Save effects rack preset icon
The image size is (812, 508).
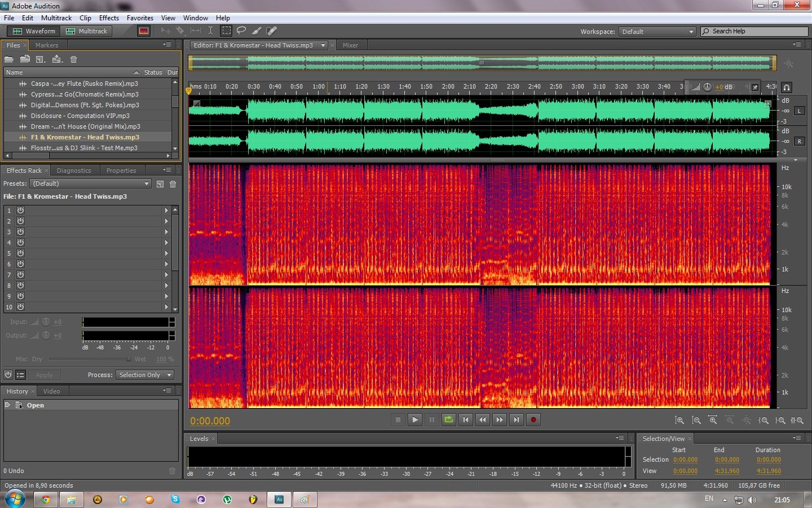point(160,184)
